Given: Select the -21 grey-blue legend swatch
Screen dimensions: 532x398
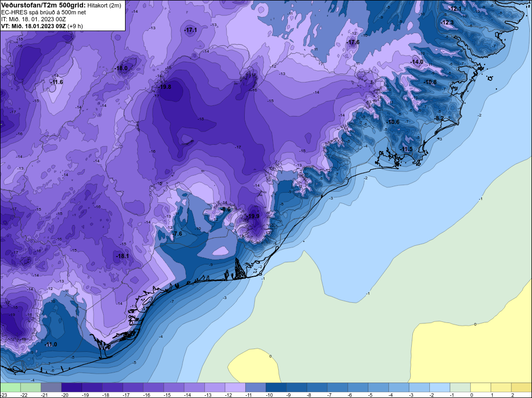Looking at the screenshot, I should click(x=51, y=387).
